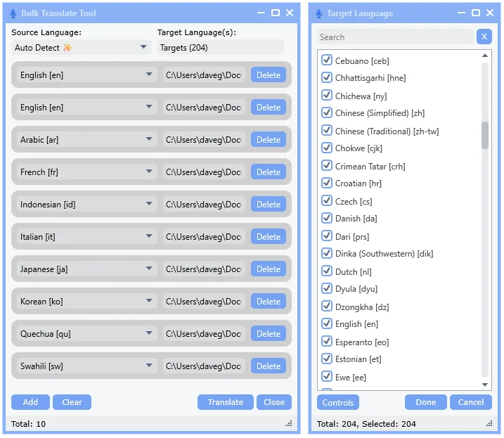This screenshot has width=504, height=438.
Task: Click the language list scrollbar thumb
Action: [485, 135]
